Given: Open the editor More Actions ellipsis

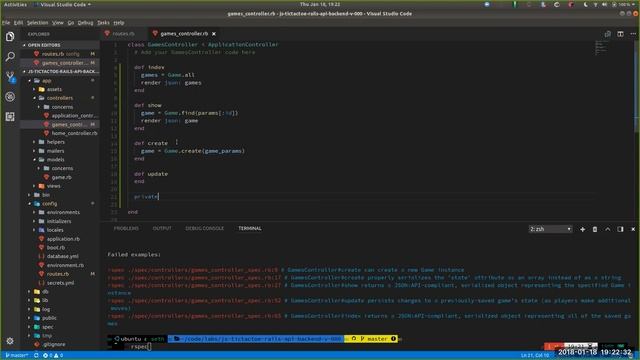Looking at the screenshot, I should [x=633, y=34].
